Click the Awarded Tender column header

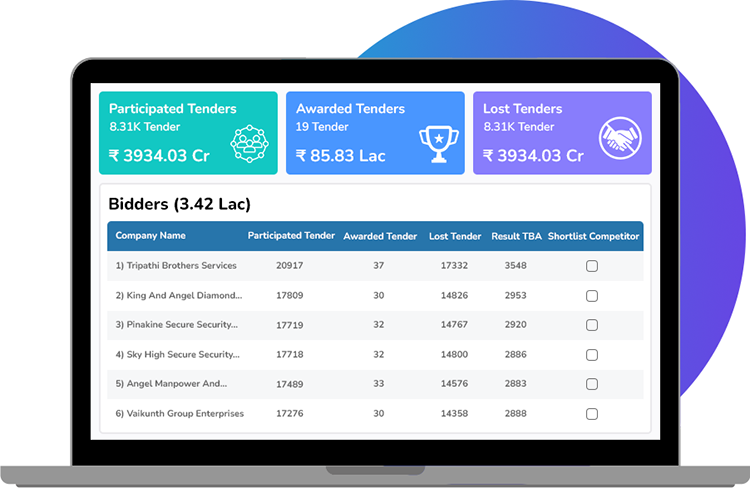pos(380,237)
